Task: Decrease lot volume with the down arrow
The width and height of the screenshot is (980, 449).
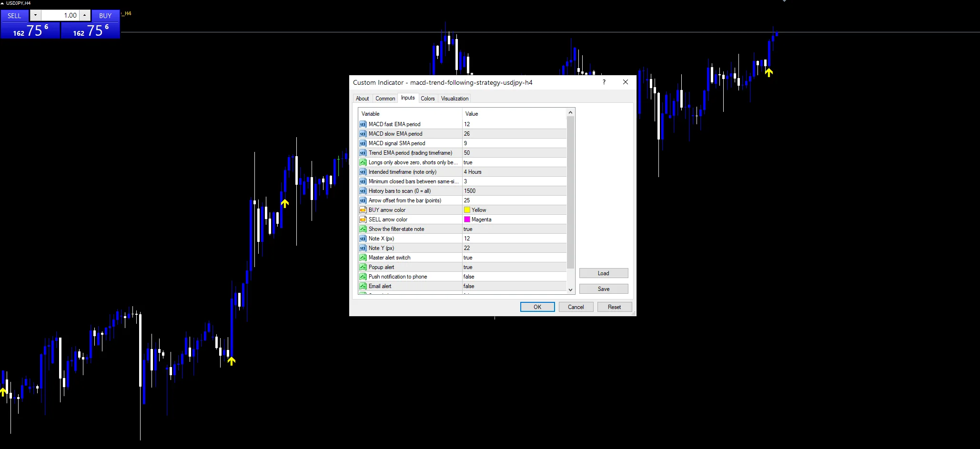Action: coord(35,15)
